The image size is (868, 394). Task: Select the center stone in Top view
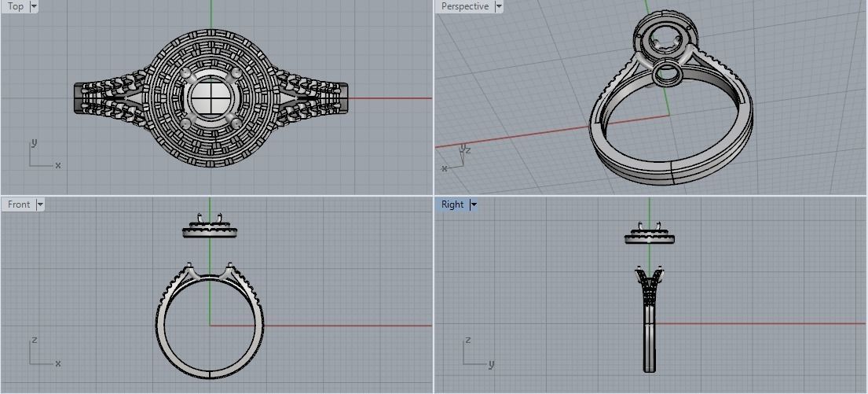pos(211,98)
